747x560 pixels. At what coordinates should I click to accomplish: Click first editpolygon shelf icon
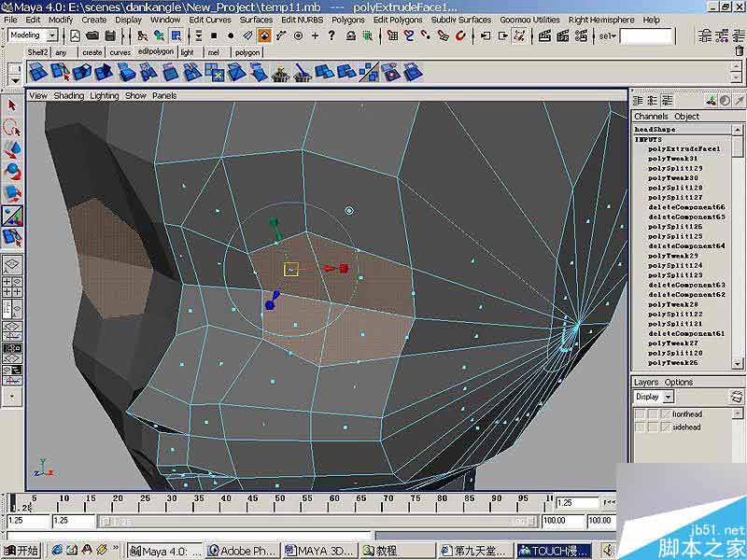coord(38,73)
